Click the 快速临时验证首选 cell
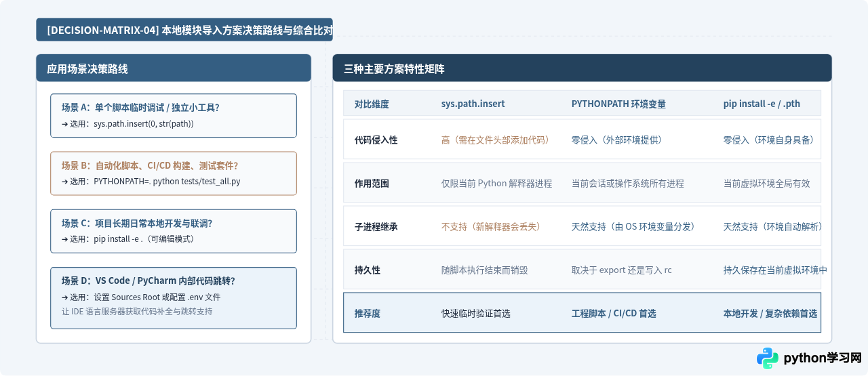The image size is (868, 376). pos(476,314)
